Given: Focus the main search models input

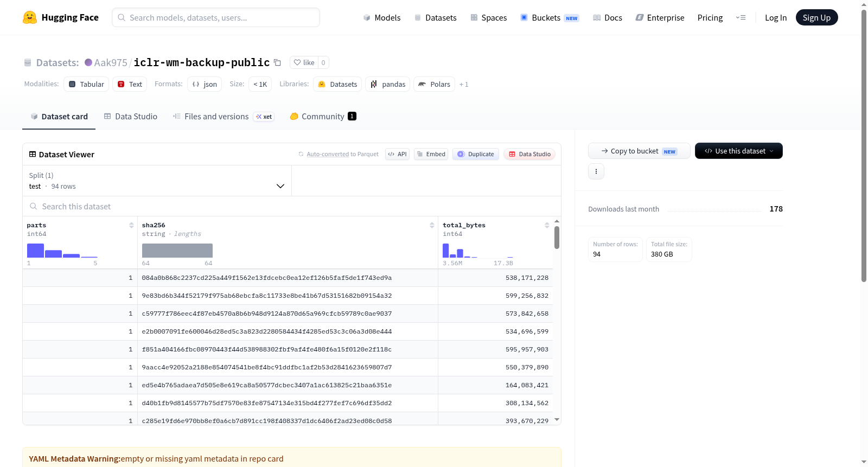Looking at the screenshot, I should tap(216, 17).
